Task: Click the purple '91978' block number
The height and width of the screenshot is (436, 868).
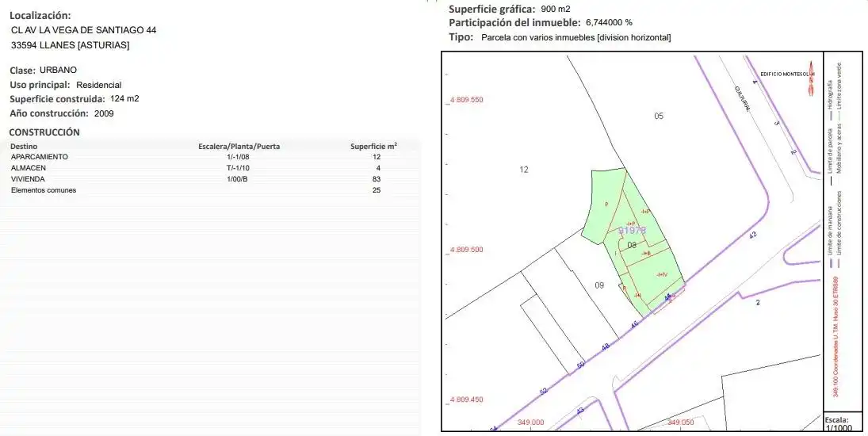Action: (633, 230)
